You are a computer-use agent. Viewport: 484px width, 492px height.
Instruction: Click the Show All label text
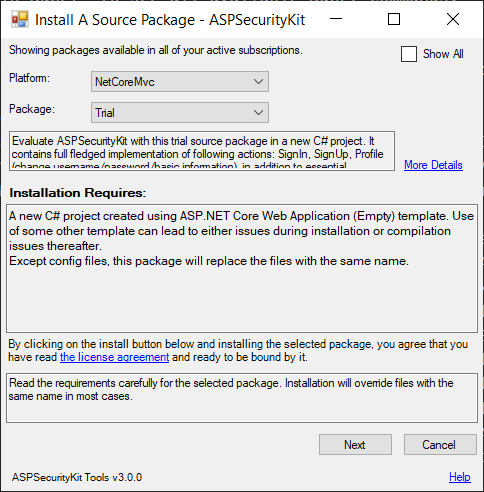[x=443, y=54]
